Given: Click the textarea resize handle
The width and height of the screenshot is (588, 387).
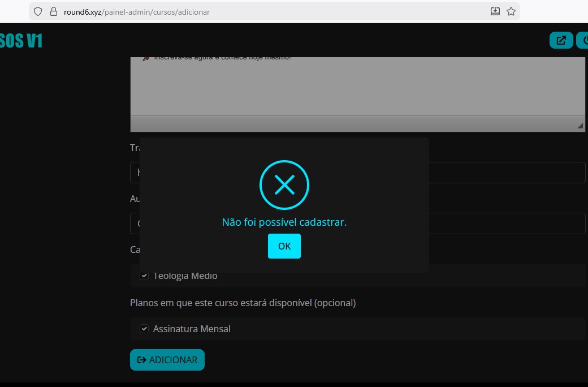Looking at the screenshot, I should 580,126.
